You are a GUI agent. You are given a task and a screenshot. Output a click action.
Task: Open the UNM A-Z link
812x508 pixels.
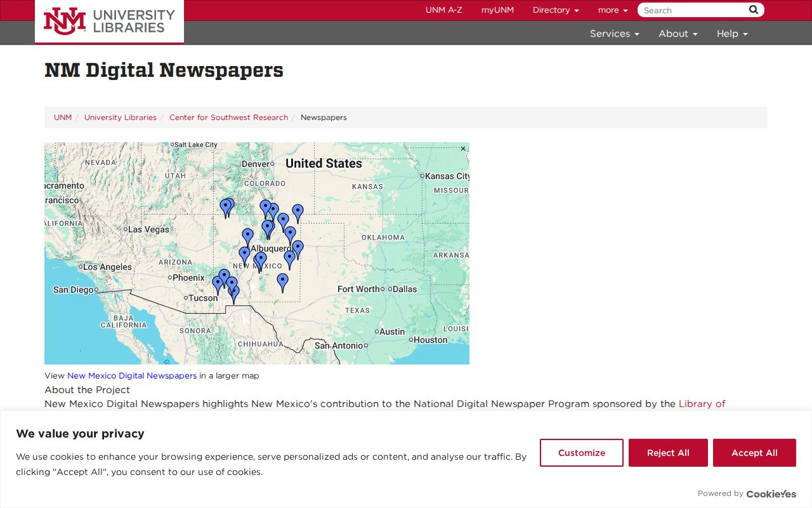(x=444, y=10)
